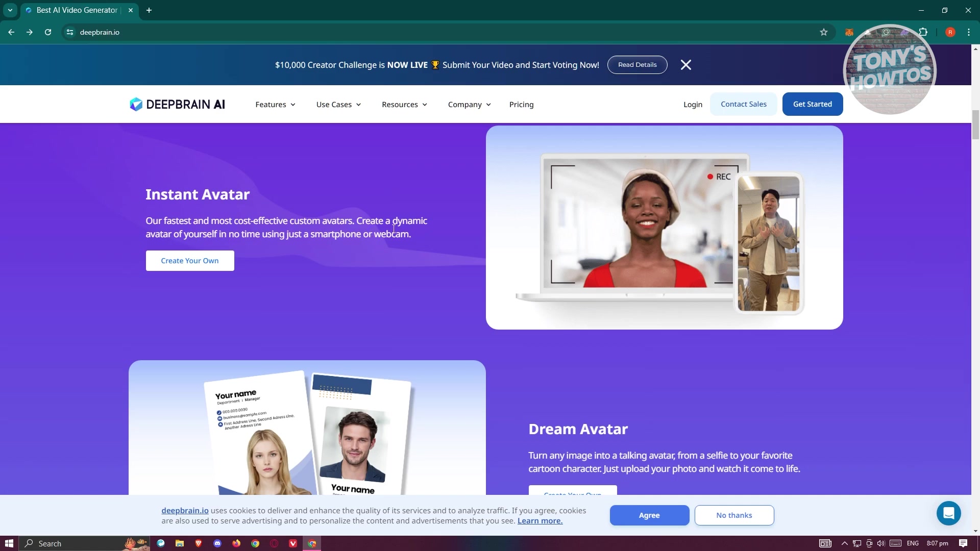Image resolution: width=980 pixels, height=551 pixels.
Task: Open the tab search dropdown arrow
Action: coord(10,10)
